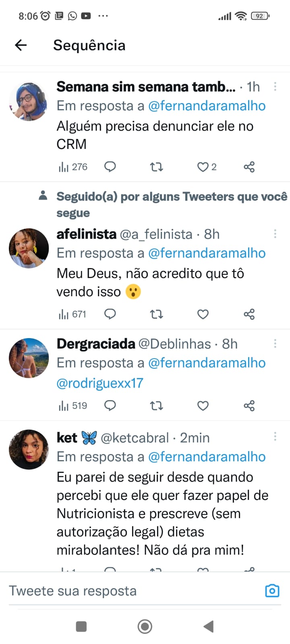Retweet afelinista's reply
290x644 pixels.
click(x=156, y=314)
